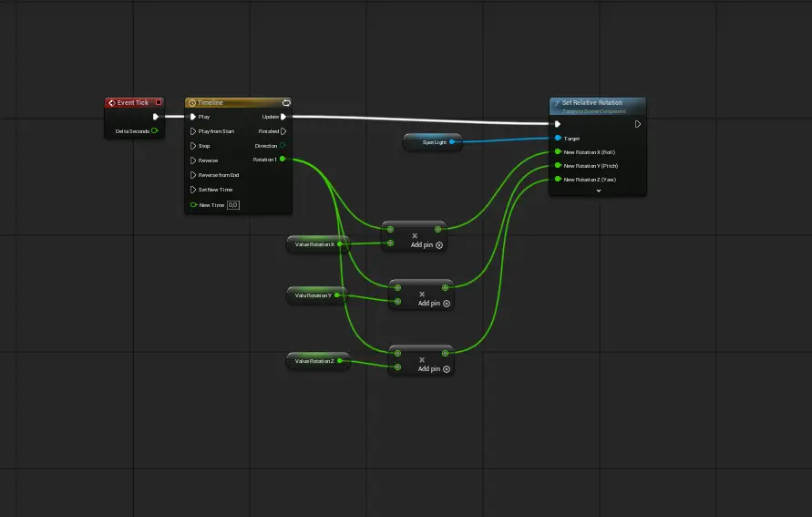The height and width of the screenshot is (517, 812).
Task: Select the Spot Light variable node
Action: point(432,142)
